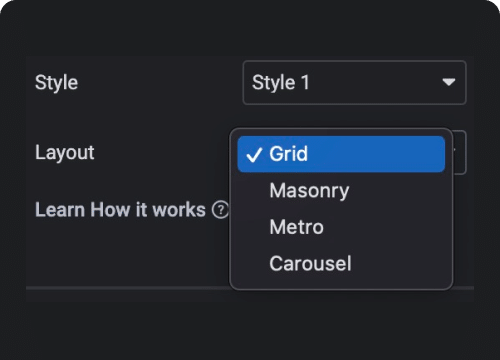Viewport: 500px width, 360px height.
Task: Select the Grid layout option
Action: pyautogui.click(x=341, y=154)
